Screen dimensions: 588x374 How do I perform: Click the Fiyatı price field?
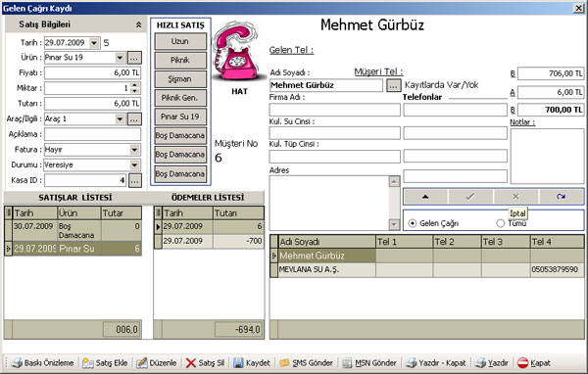click(93, 73)
